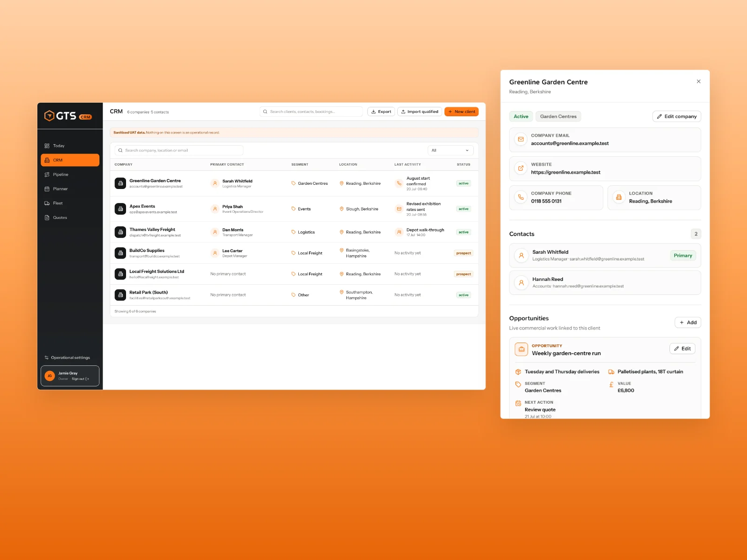This screenshot has height=560, width=747.
Task: Focus the search company filter field
Action: coord(179,150)
